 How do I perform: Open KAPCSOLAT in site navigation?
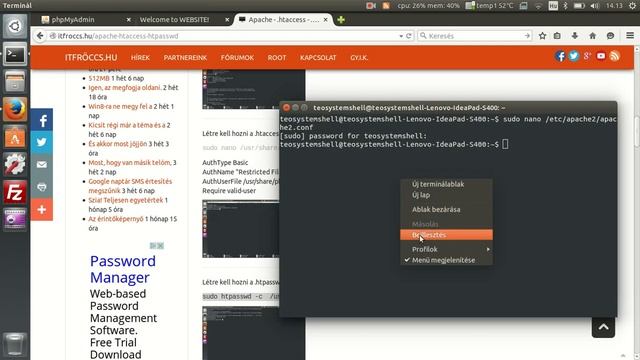pos(318,58)
